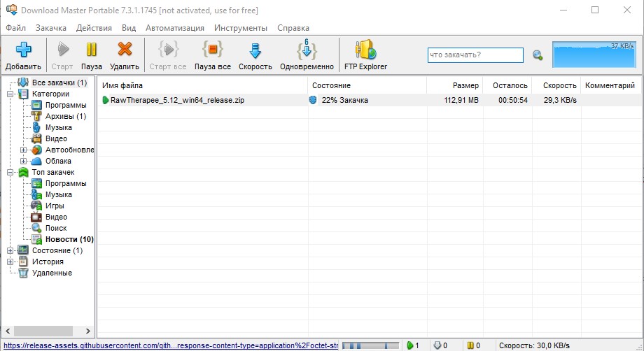644x351 pixels.
Task: Expand the Автообновление tree node
Action: click(x=23, y=150)
